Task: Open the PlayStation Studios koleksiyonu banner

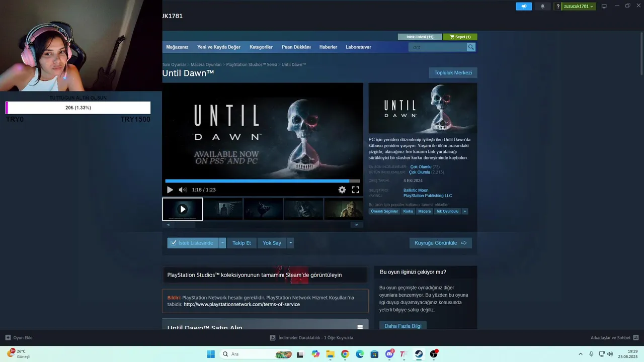Action: coord(265,275)
